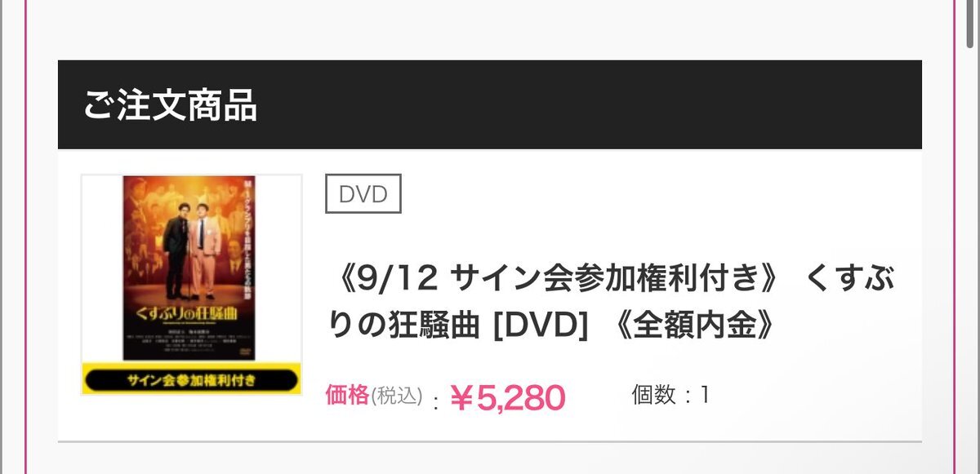This screenshot has height=474, width=980.
Task: Click the black order-items header bar
Action: click(490, 104)
